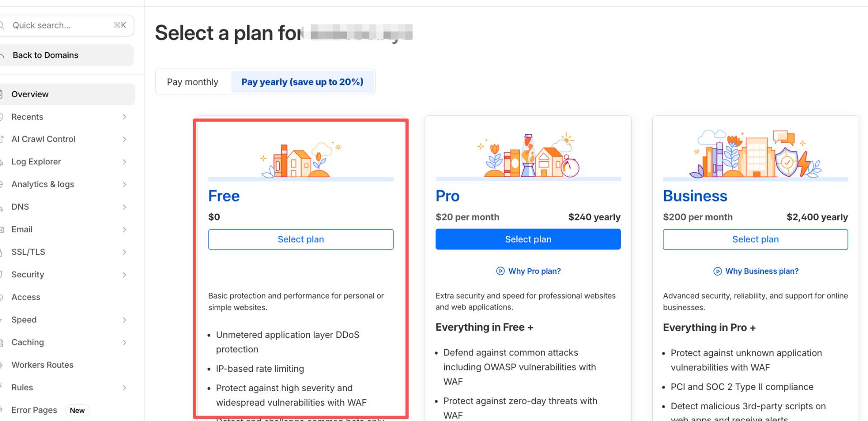Open the Workers Routes page

coord(42,365)
